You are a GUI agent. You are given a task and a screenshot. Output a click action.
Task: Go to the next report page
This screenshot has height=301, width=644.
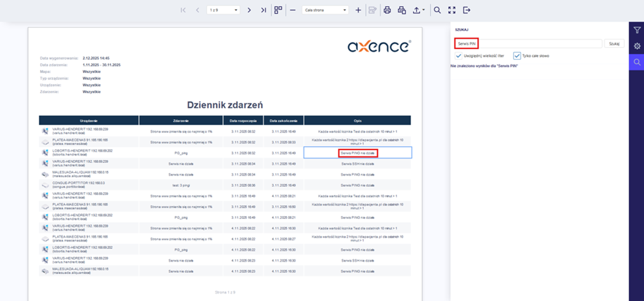coord(249,10)
